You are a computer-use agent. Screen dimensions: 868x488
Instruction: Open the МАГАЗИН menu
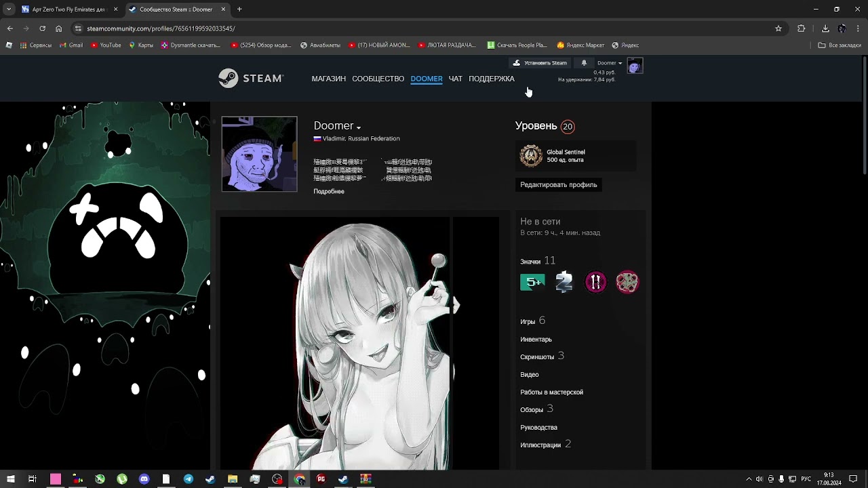pos(328,79)
